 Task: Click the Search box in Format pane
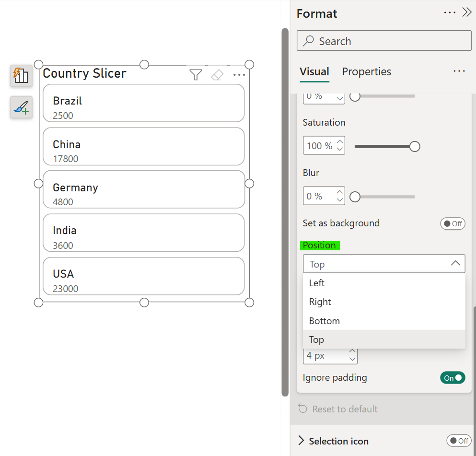384,41
